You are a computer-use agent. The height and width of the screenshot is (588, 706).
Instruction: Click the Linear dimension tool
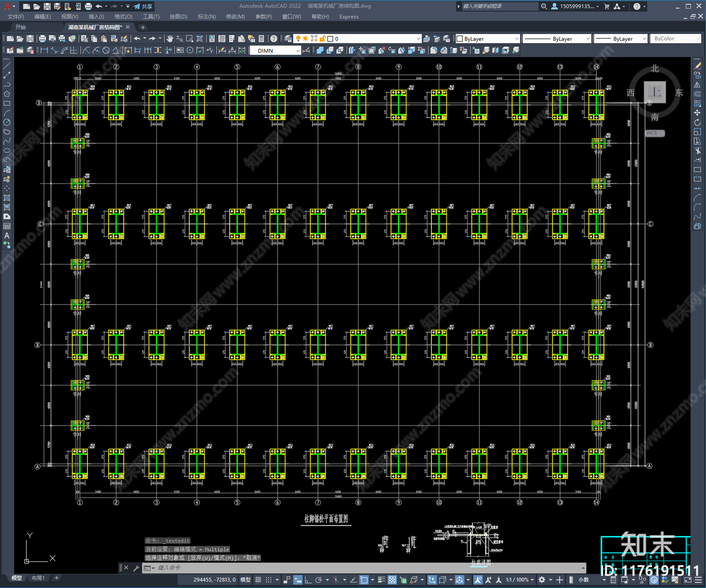tap(44, 50)
